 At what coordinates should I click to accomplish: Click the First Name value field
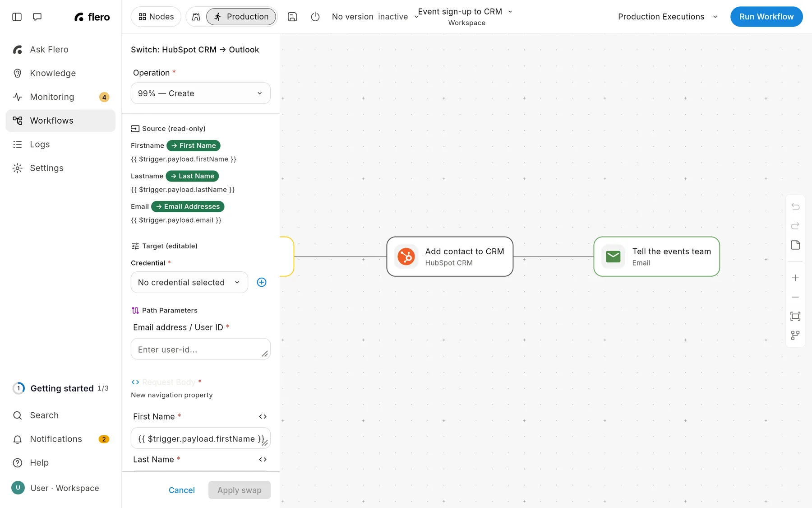(x=201, y=438)
